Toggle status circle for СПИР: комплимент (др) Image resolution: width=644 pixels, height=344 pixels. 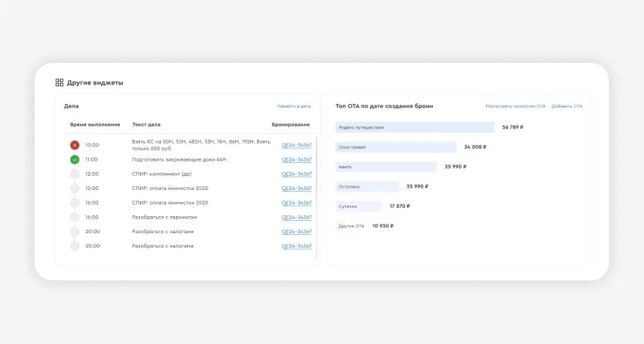pyautogui.click(x=74, y=173)
